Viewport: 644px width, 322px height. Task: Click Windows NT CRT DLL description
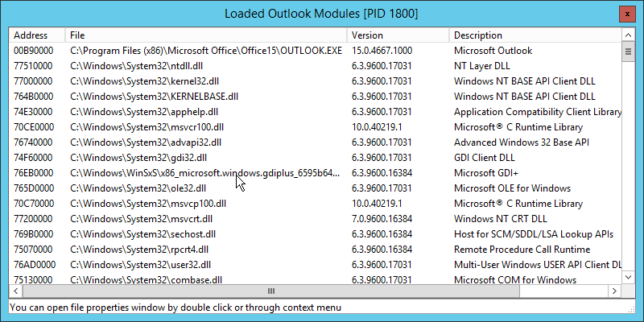pos(500,219)
